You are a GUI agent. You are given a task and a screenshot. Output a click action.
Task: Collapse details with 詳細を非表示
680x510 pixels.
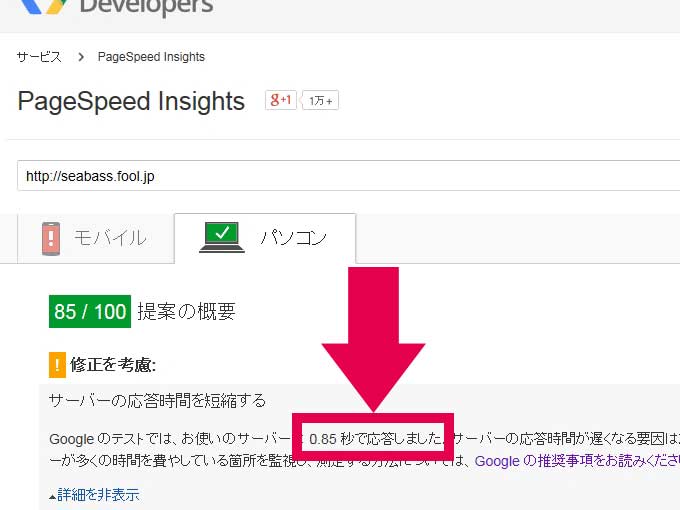coord(95,495)
